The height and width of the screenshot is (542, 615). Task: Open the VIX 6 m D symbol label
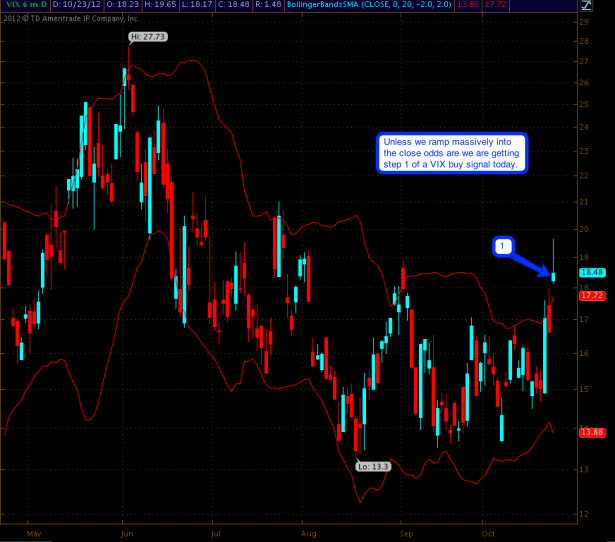tap(20, 6)
